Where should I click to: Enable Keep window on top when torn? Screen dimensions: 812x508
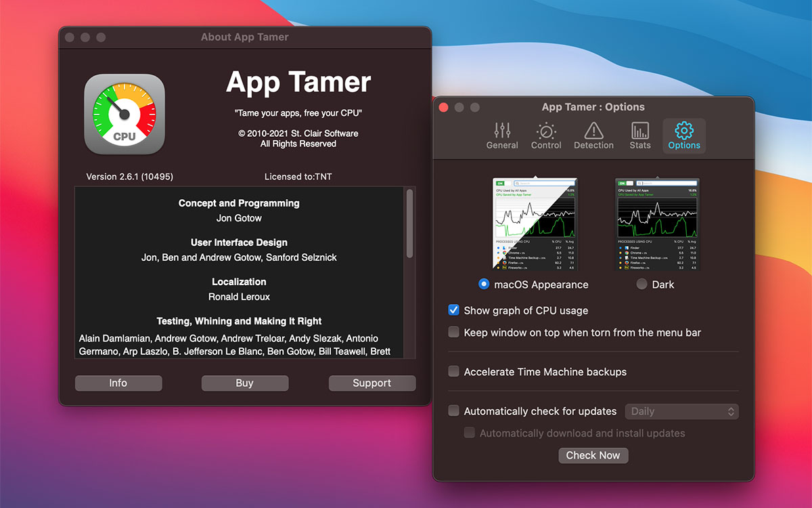pos(454,333)
